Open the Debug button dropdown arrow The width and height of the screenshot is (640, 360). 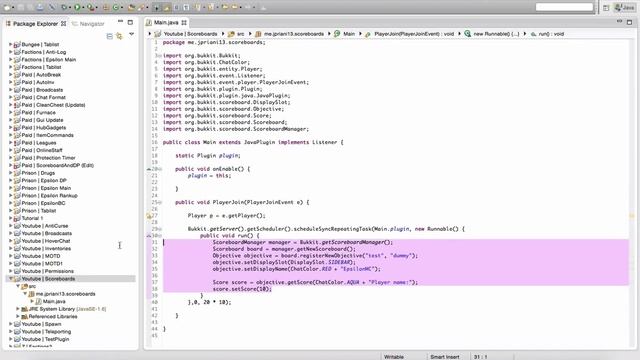click(x=70, y=7)
